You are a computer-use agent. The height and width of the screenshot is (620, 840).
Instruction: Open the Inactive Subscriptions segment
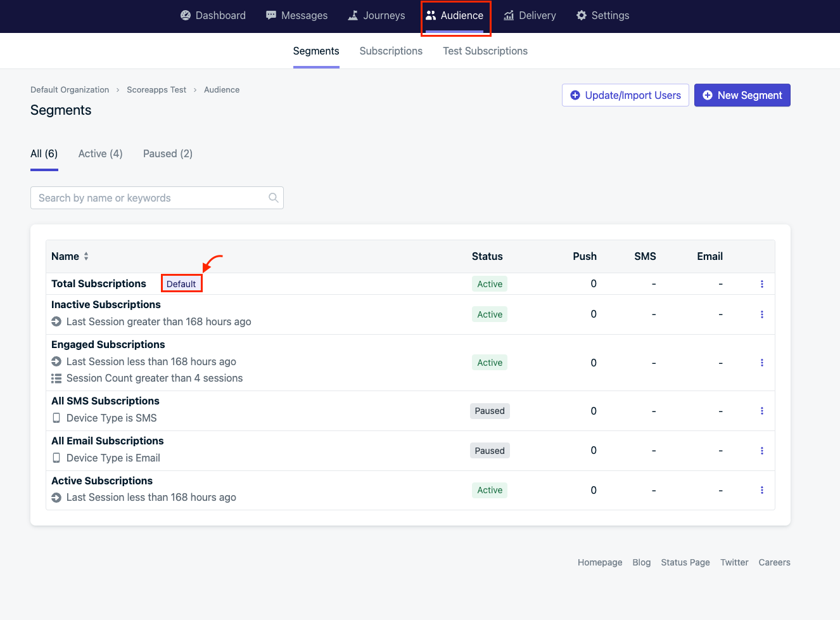[106, 304]
